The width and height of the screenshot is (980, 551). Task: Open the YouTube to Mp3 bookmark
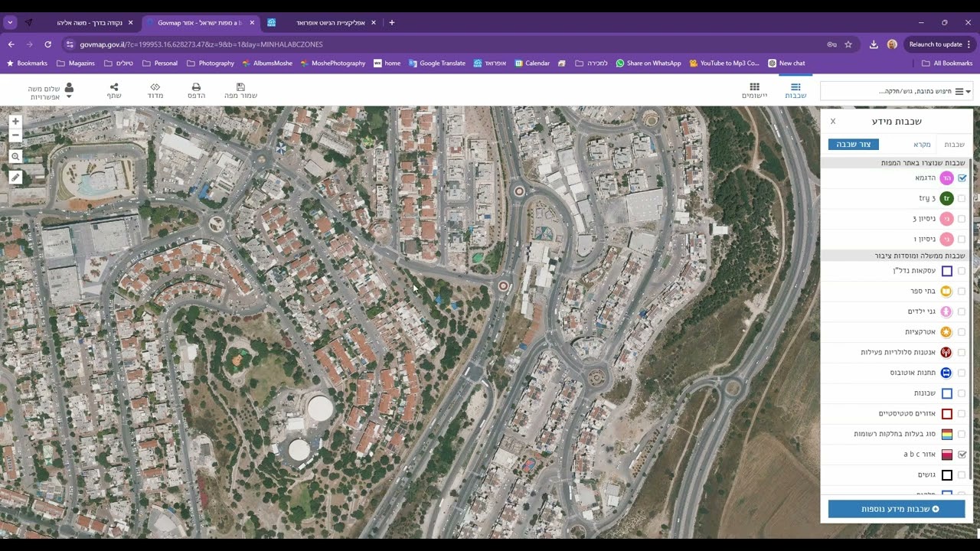pyautogui.click(x=724, y=64)
